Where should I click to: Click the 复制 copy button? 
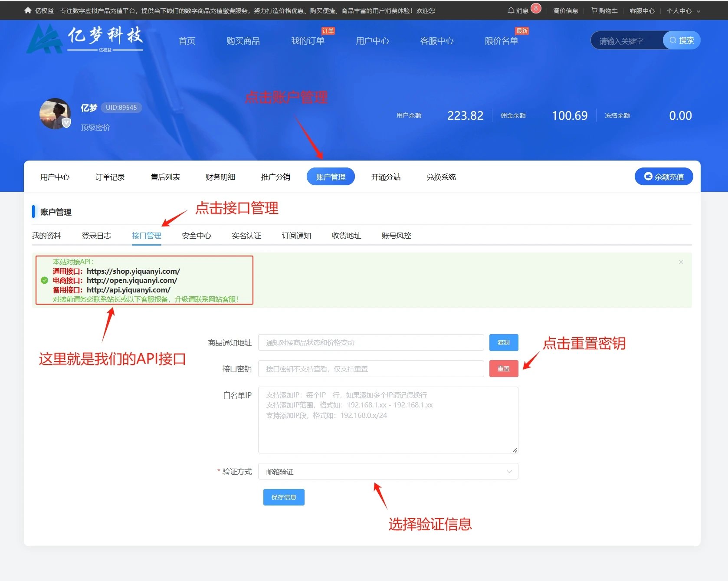click(x=503, y=342)
